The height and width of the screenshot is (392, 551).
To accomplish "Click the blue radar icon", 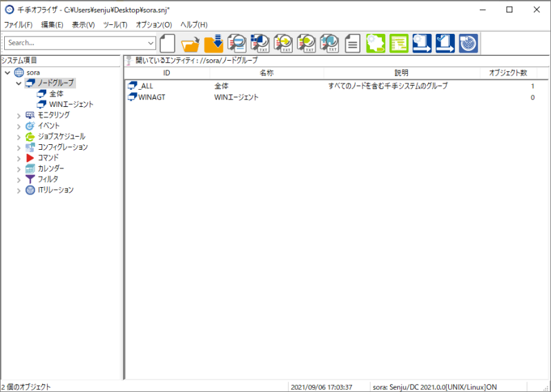I will coord(468,43).
